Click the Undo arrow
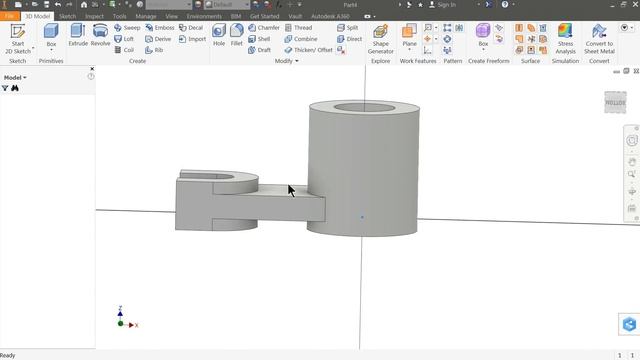 coord(58,4)
